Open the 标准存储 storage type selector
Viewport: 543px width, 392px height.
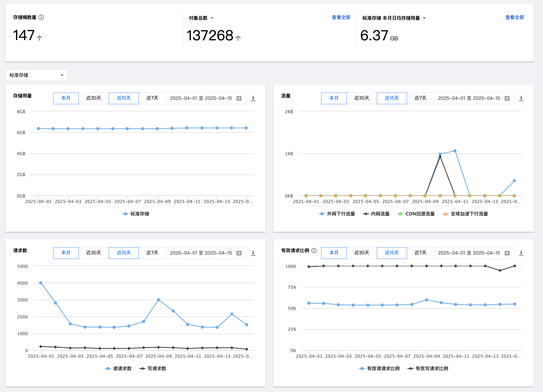pos(36,75)
